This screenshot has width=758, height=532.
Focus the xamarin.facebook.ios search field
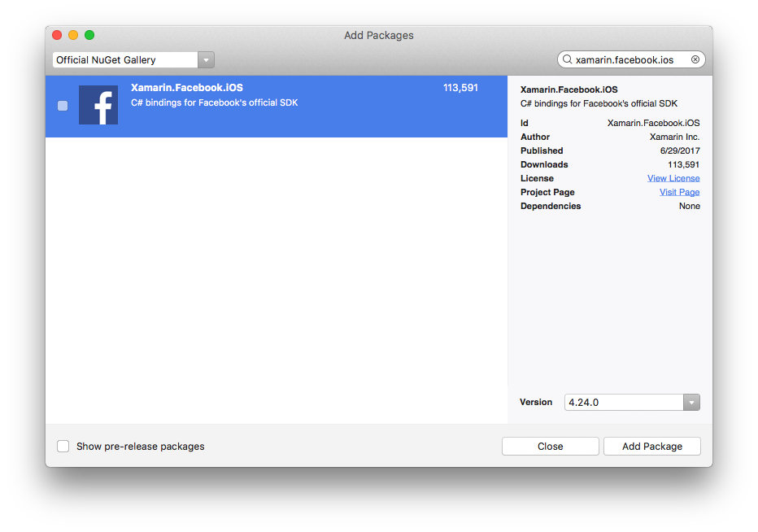click(x=630, y=59)
